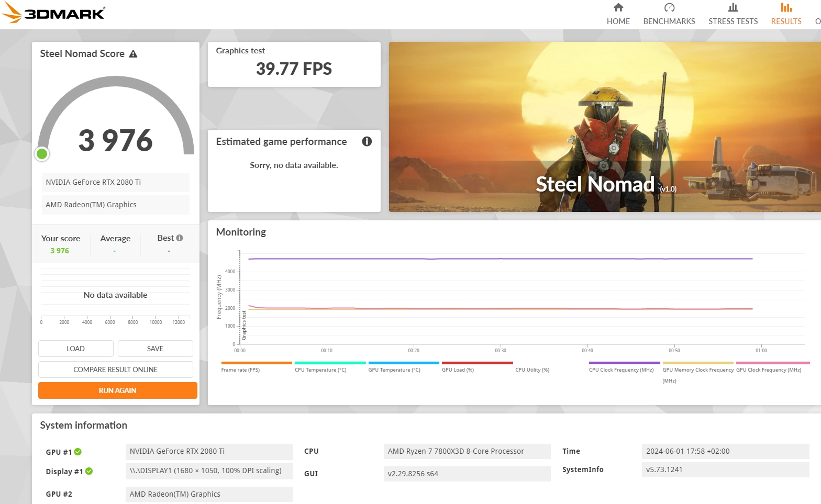Switch to the BENCHMARKS tab
821x504 pixels.
[669, 21]
